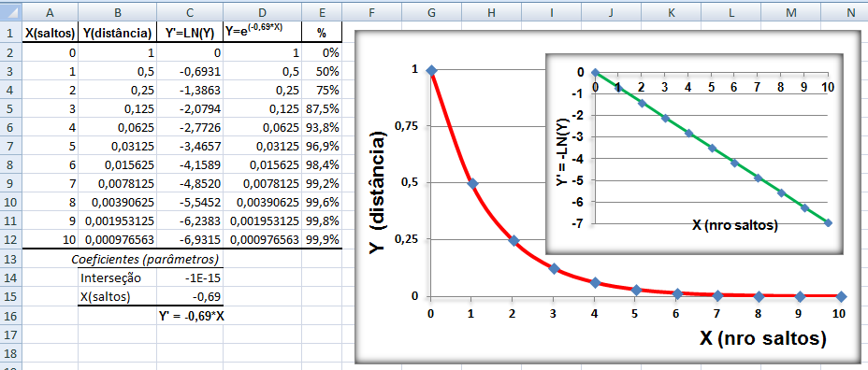Select row 17 header

(11, 334)
